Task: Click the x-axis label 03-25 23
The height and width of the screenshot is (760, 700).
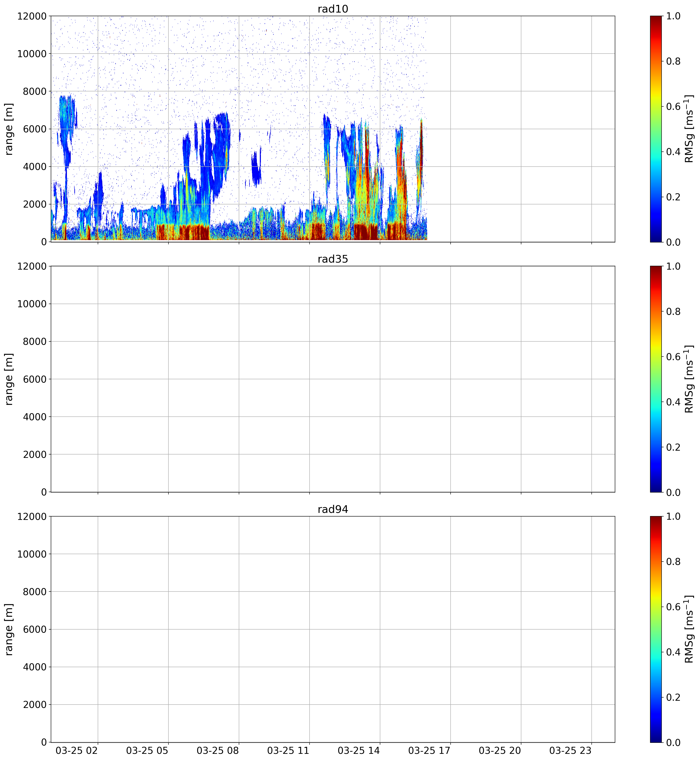Action: click(x=571, y=750)
